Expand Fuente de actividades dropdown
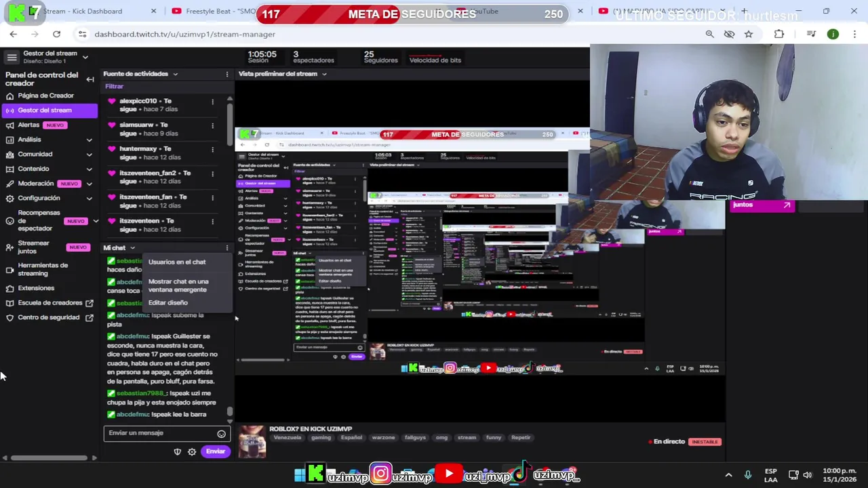This screenshot has height=488, width=868. pos(175,74)
